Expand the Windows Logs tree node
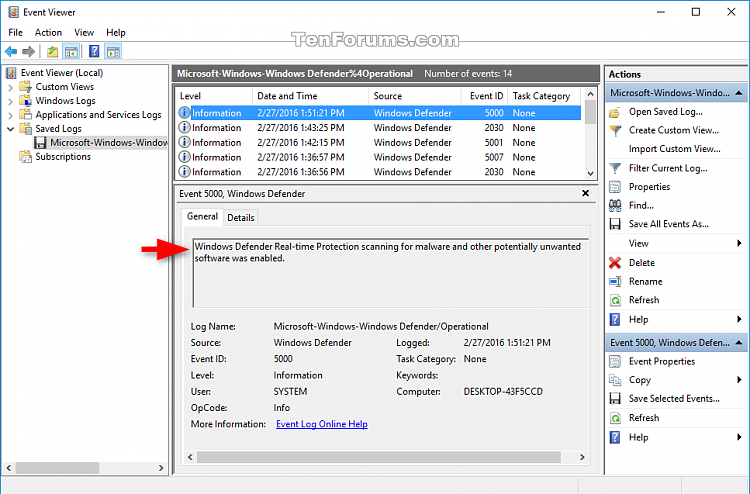 click(x=11, y=101)
